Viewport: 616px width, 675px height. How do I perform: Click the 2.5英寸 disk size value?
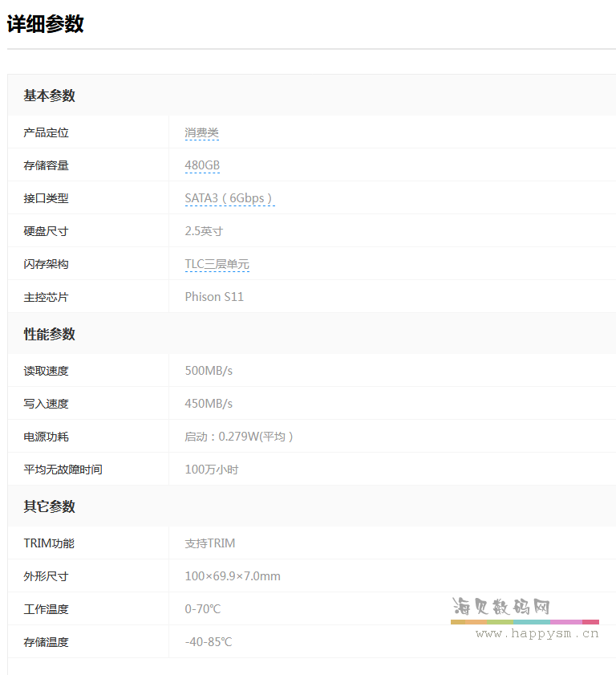click(x=204, y=231)
